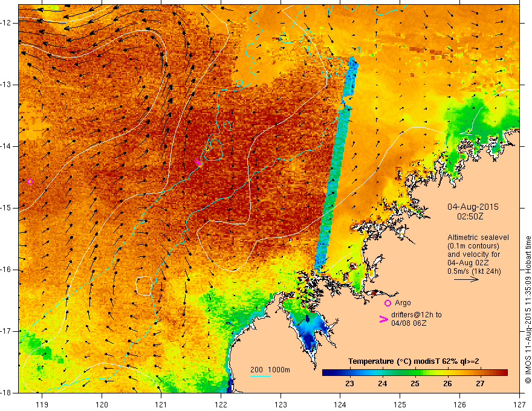Click the latitude label -13
The height and width of the screenshot is (411, 532).
7,85
